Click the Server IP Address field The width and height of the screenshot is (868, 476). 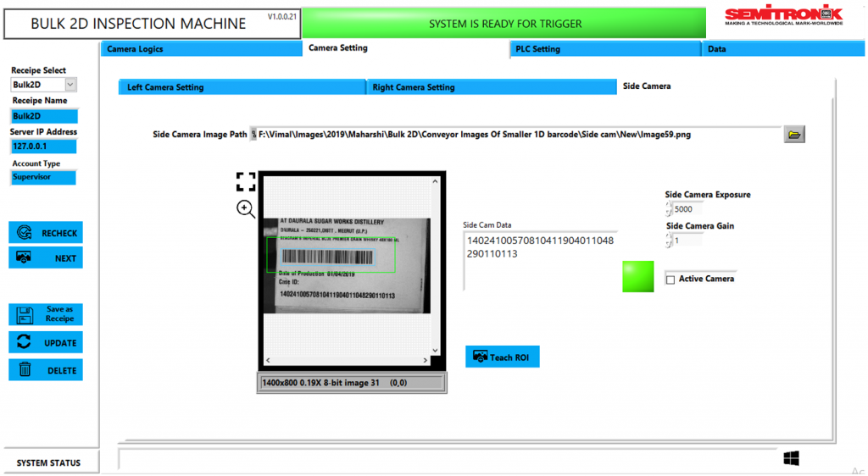[x=43, y=147]
